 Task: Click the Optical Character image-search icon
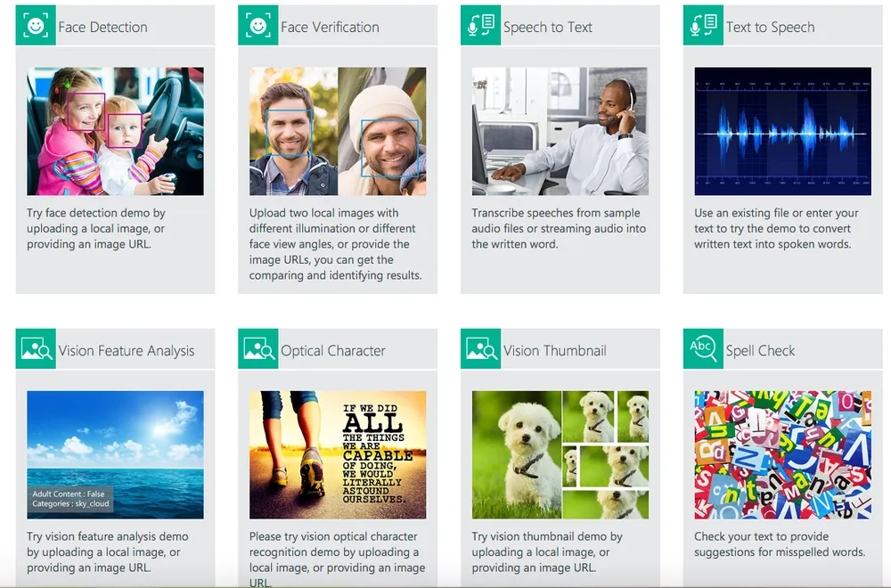258,349
